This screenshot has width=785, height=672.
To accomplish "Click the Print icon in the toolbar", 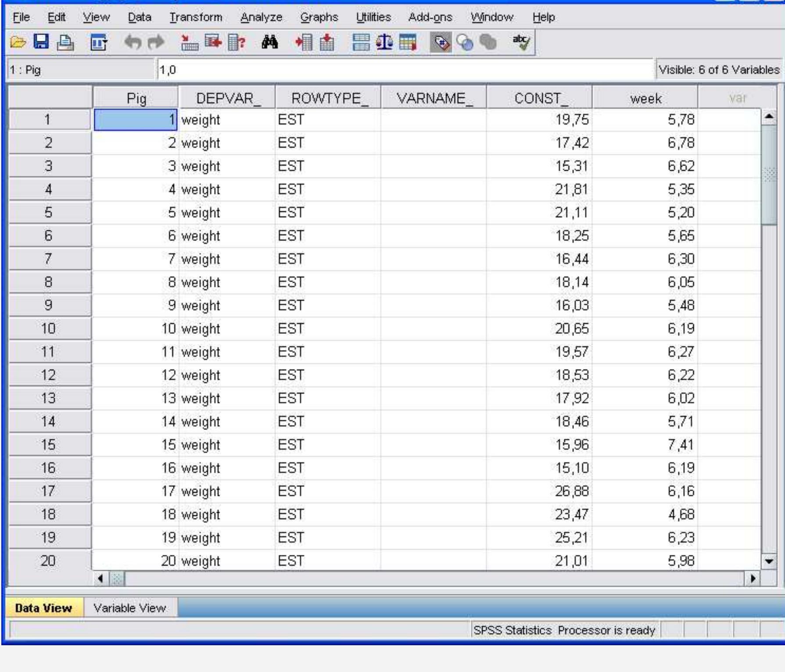I will pyautogui.click(x=65, y=43).
